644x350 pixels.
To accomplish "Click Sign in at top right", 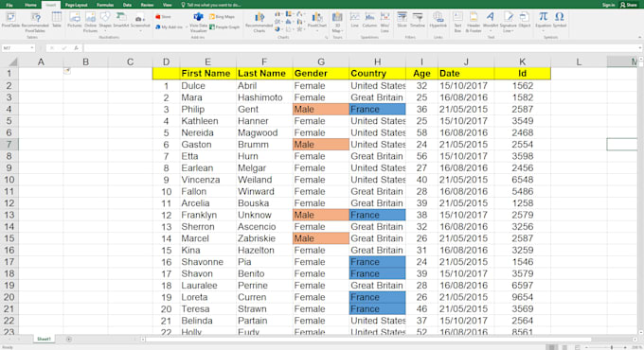I will pyautogui.click(x=608, y=5).
